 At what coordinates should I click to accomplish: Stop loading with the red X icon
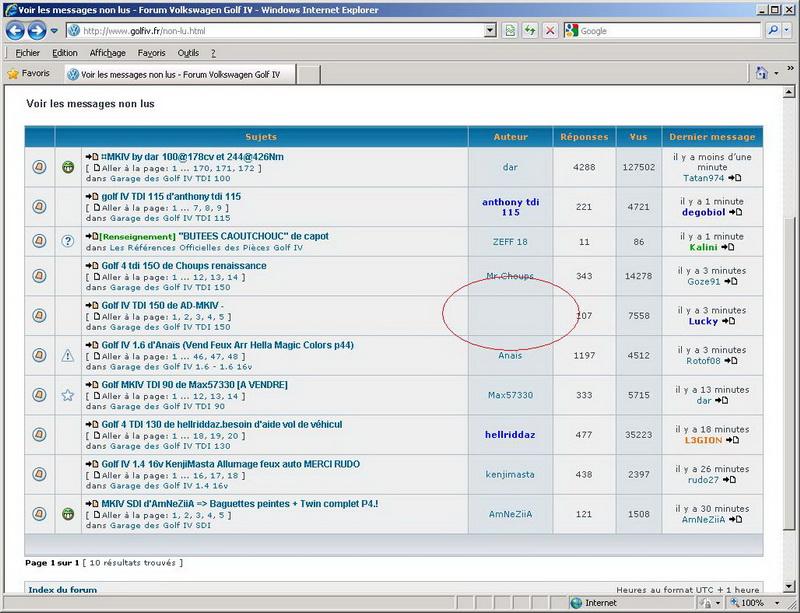(x=550, y=31)
